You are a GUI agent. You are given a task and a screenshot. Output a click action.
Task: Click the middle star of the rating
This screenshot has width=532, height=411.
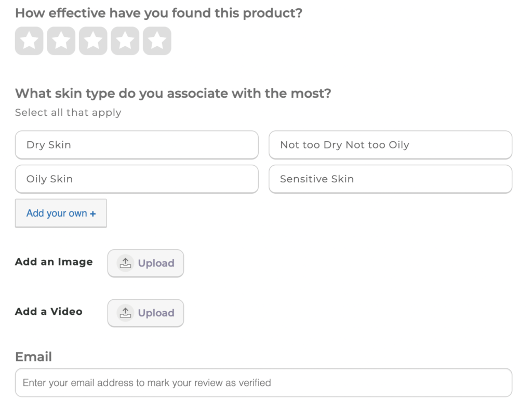point(93,41)
